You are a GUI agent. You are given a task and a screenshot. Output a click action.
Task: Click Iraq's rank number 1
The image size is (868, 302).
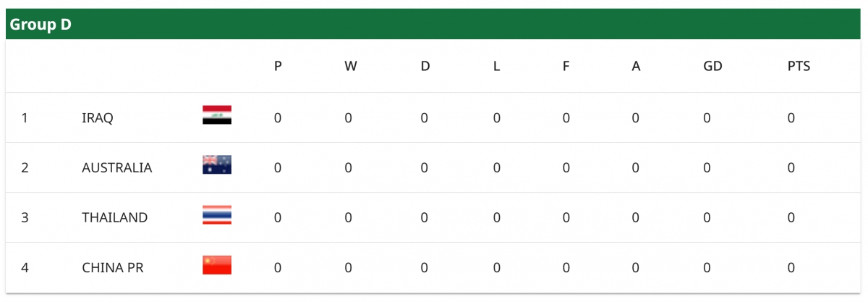click(25, 118)
